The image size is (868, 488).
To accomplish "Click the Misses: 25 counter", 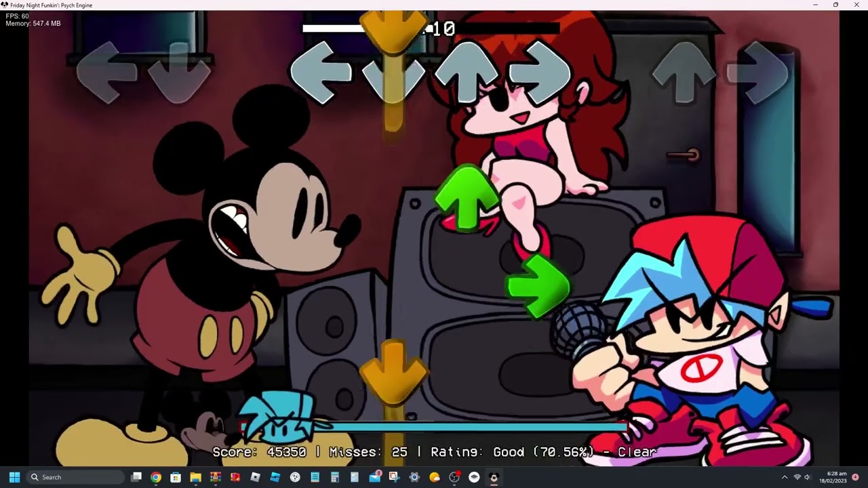I will click(368, 451).
